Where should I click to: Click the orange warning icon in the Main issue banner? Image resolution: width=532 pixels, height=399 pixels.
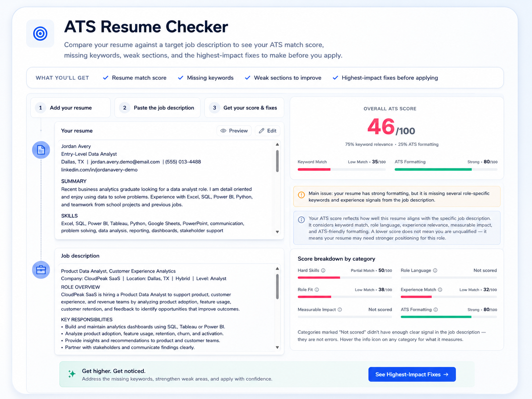point(301,195)
